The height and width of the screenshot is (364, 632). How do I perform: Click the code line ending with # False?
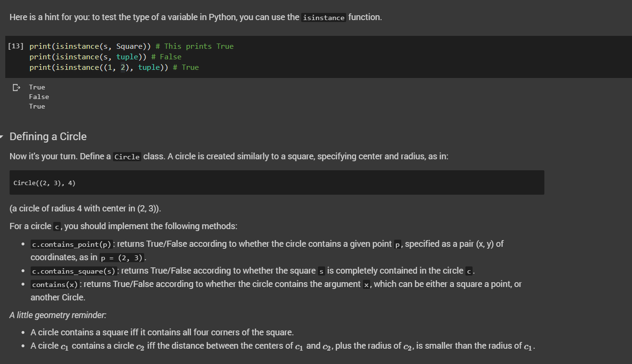point(105,57)
